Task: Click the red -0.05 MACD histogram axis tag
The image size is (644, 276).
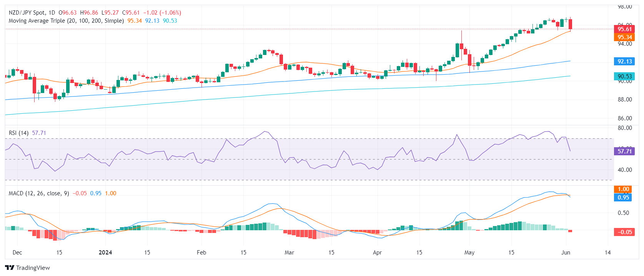Action: pos(624,232)
